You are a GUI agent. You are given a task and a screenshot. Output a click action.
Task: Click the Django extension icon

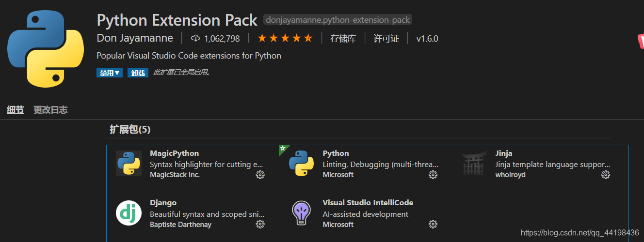pos(129,213)
